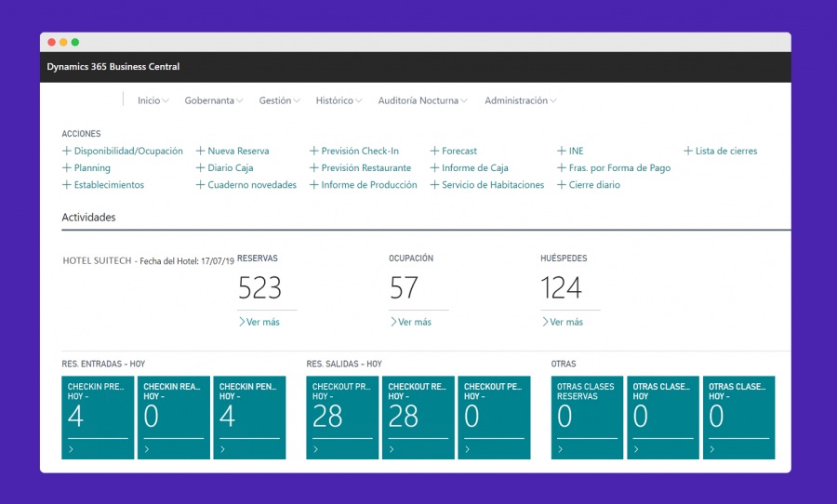The image size is (837, 504).
Task: Open the last OTRAS CLASE... HOY - tile
Action: [738, 418]
